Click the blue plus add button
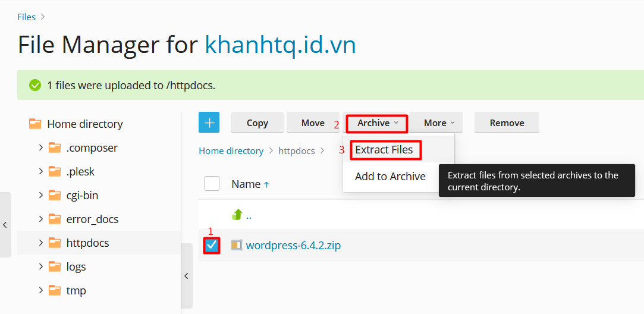The height and width of the screenshot is (314, 644). [209, 123]
